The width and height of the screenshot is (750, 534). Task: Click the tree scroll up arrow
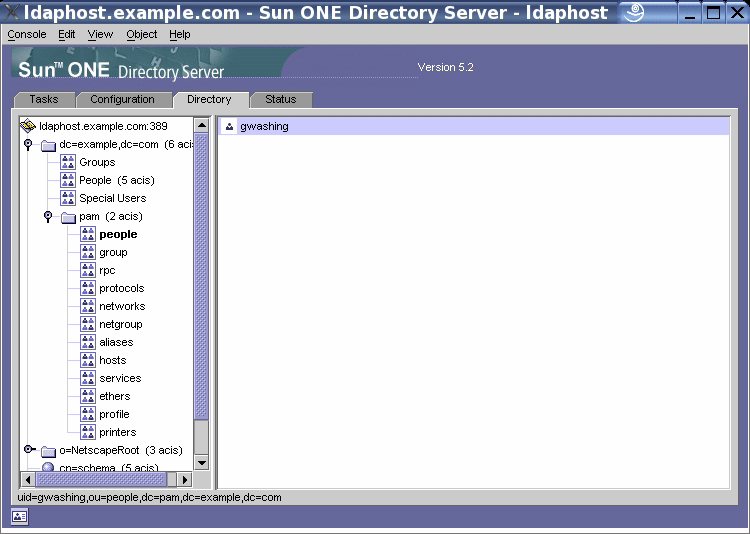pyautogui.click(x=202, y=125)
